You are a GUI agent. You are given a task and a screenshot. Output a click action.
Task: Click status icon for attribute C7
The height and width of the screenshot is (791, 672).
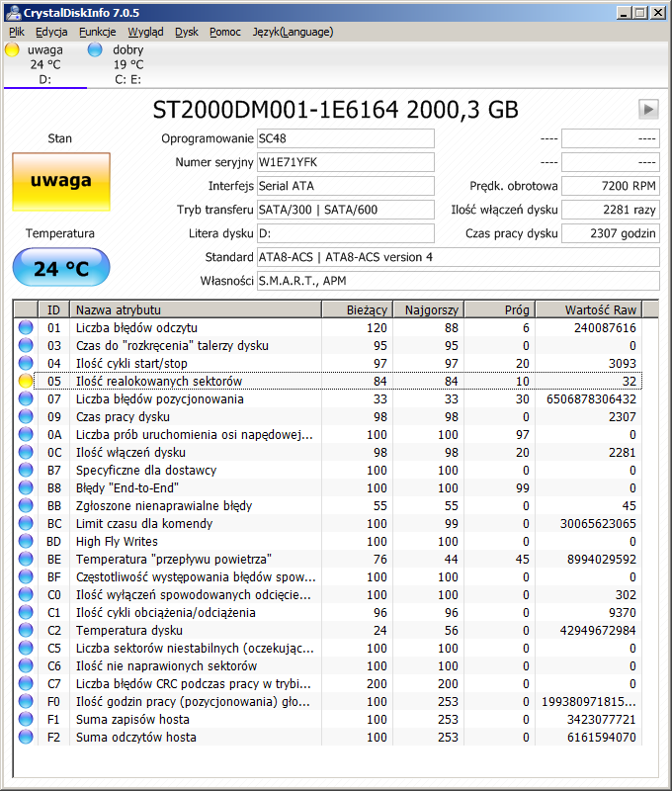(26, 683)
